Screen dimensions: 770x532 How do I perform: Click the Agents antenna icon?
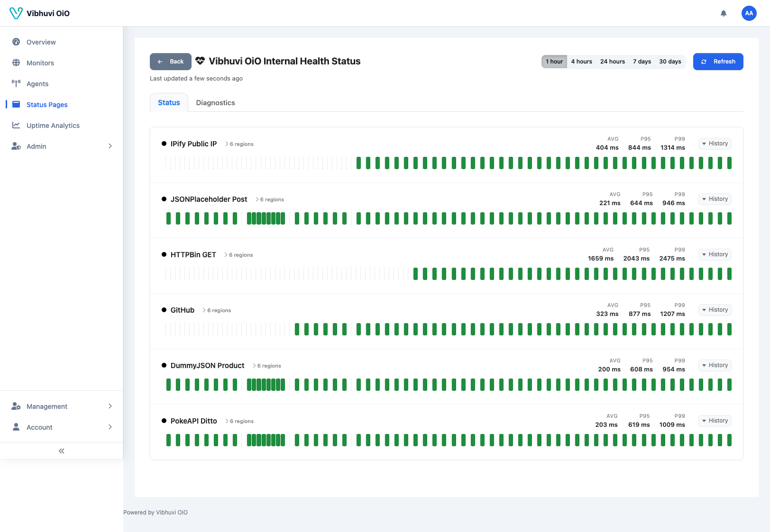pyautogui.click(x=16, y=83)
